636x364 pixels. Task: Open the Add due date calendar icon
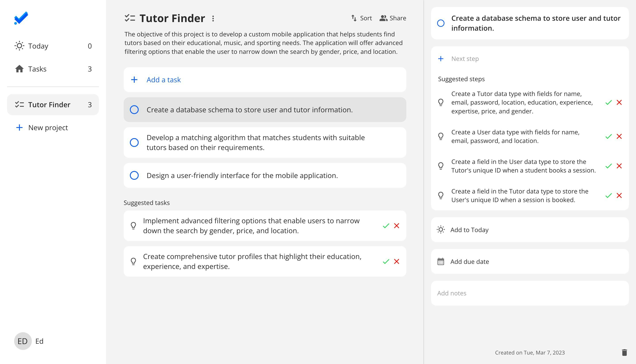click(x=441, y=261)
